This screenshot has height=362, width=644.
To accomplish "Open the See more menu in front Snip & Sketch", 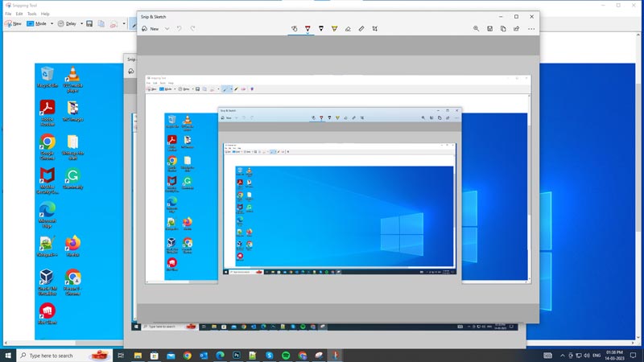I will point(531,29).
